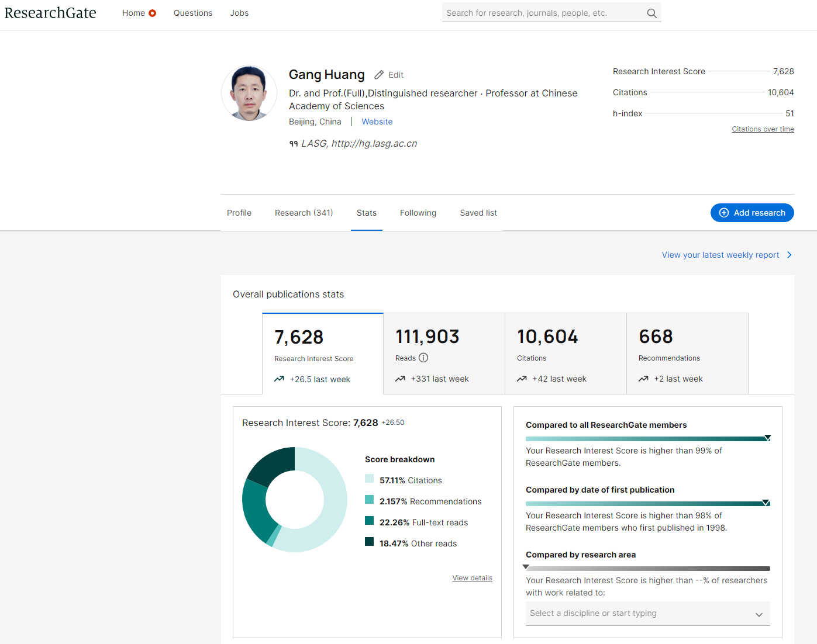The height and width of the screenshot is (644, 817).
Task: Click the Compared by research area heading
Action: [x=581, y=555]
